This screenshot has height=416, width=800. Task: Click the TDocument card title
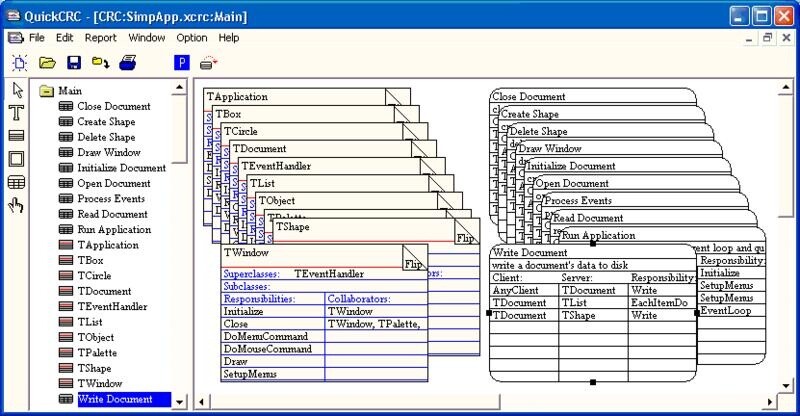pyautogui.click(x=259, y=149)
